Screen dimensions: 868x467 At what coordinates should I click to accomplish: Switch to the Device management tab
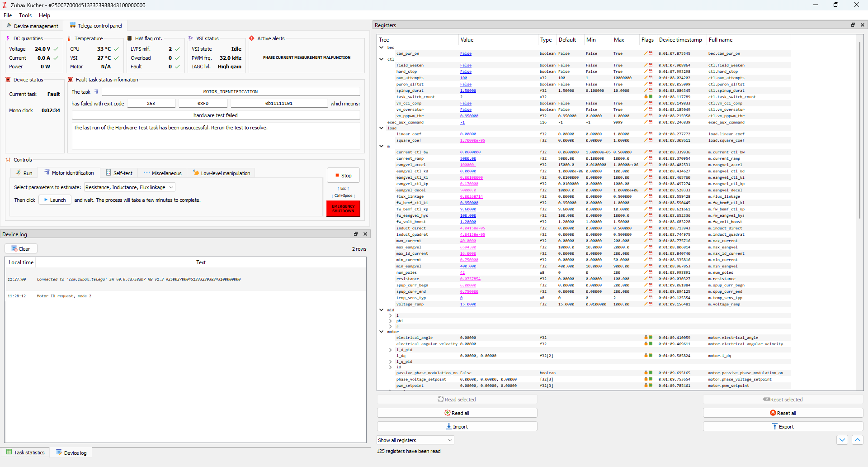tap(32, 26)
